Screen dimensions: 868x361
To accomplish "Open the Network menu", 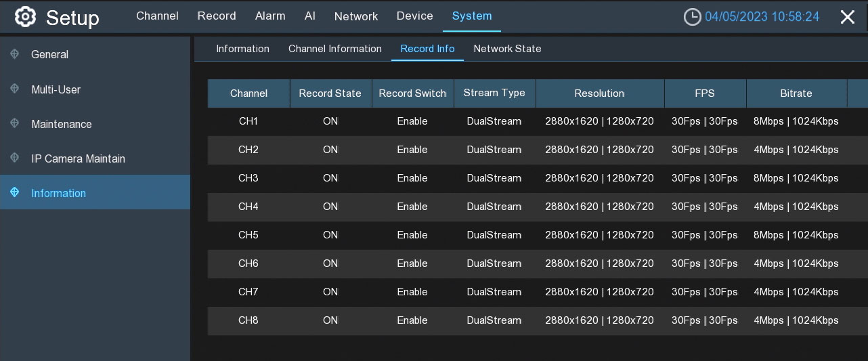I will coord(356,16).
